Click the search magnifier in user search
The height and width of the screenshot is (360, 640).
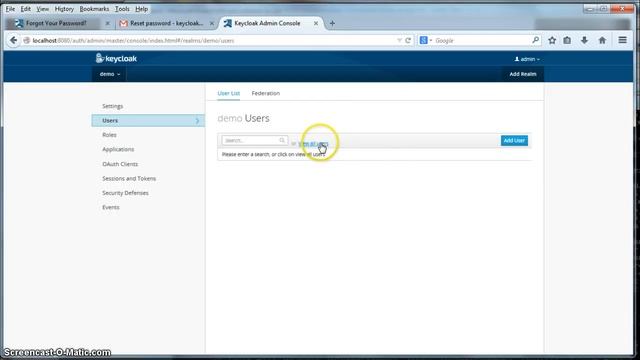(282, 140)
